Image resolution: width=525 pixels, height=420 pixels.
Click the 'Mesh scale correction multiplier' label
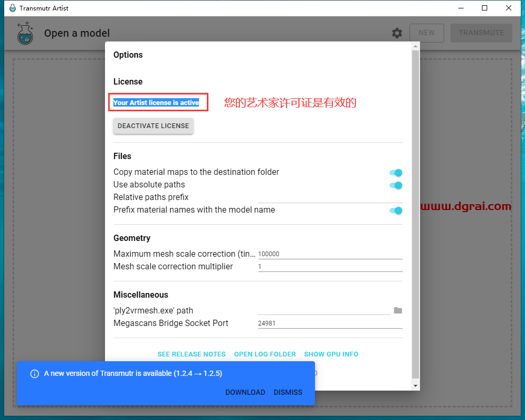pos(173,266)
